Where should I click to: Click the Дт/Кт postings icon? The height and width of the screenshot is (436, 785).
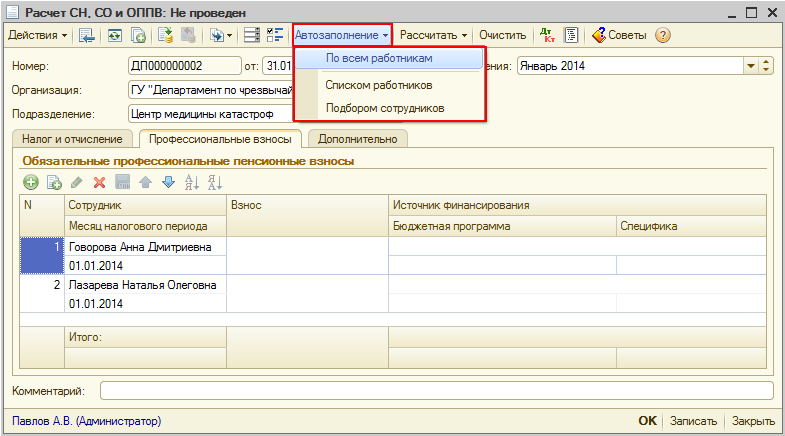coord(547,35)
